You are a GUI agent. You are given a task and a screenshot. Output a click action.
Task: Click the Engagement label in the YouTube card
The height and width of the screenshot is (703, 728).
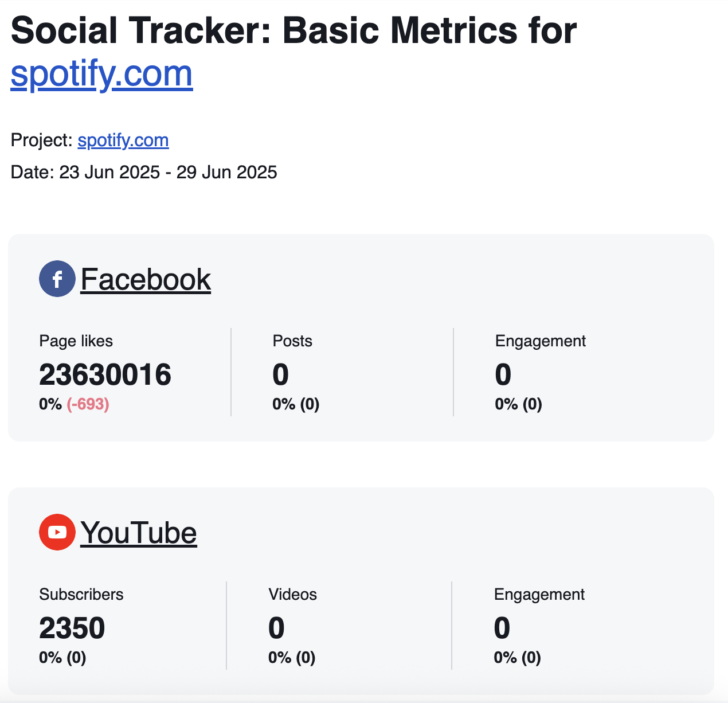(x=539, y=595)
